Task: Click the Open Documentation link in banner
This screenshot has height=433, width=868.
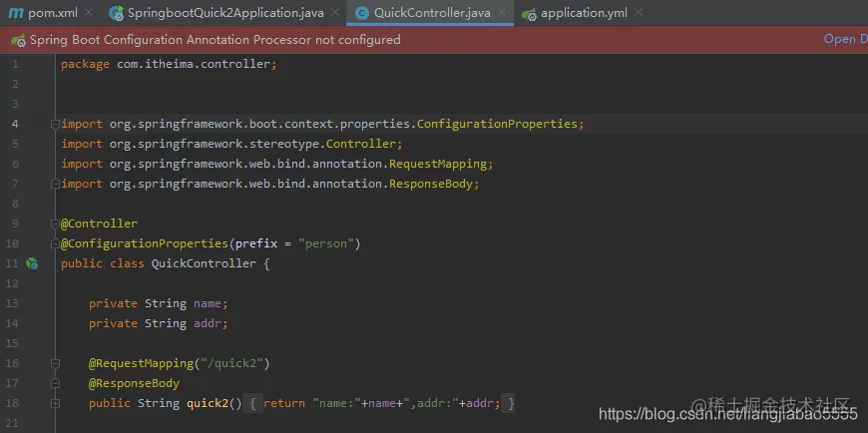Action: click(845, 39)
